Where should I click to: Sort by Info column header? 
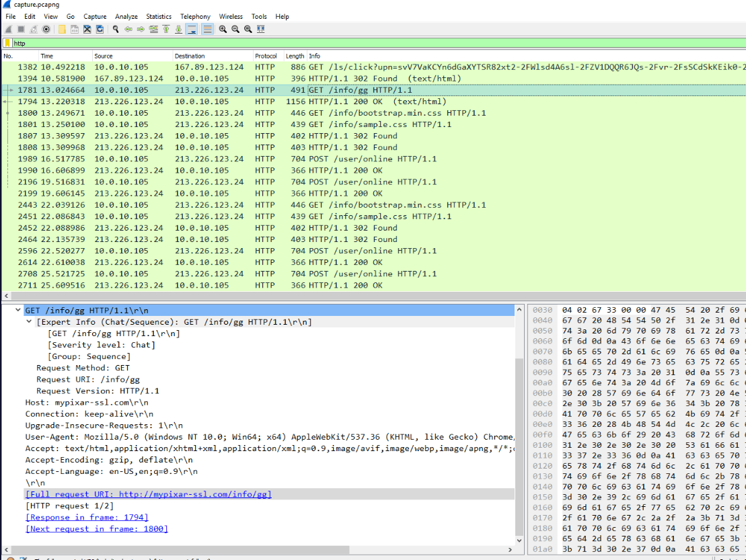pos(526,56)
